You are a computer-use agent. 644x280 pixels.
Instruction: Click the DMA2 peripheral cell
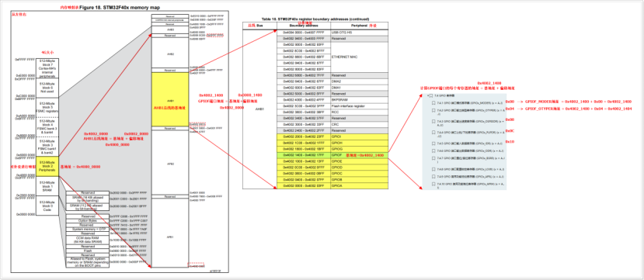[x=359, y=81]
